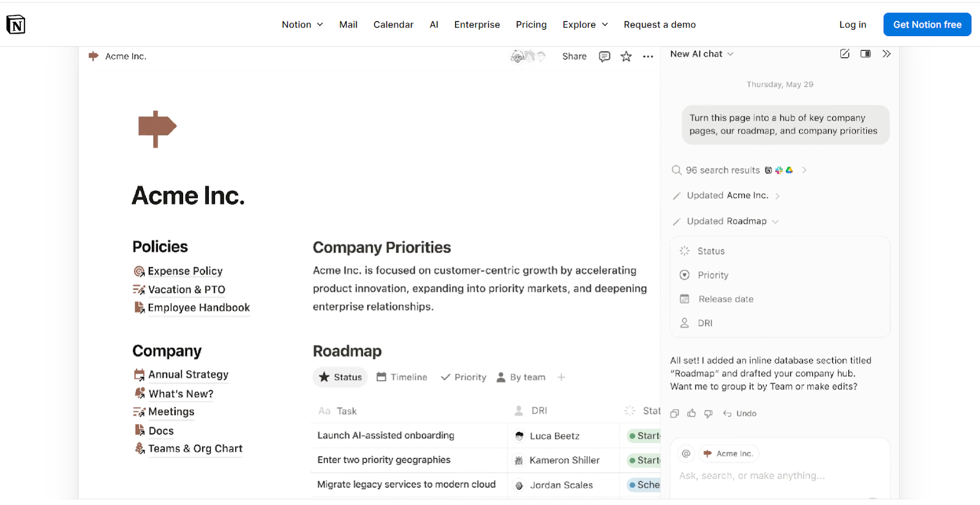The width and height of the screenshot is (980, 505).
Task: Click the AI chat input field
Action: 780,476
